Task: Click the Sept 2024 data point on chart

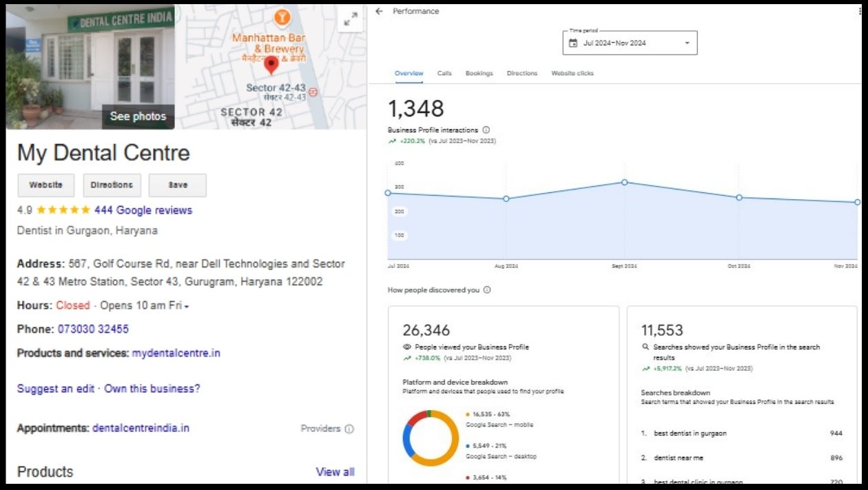Action: 624,183
